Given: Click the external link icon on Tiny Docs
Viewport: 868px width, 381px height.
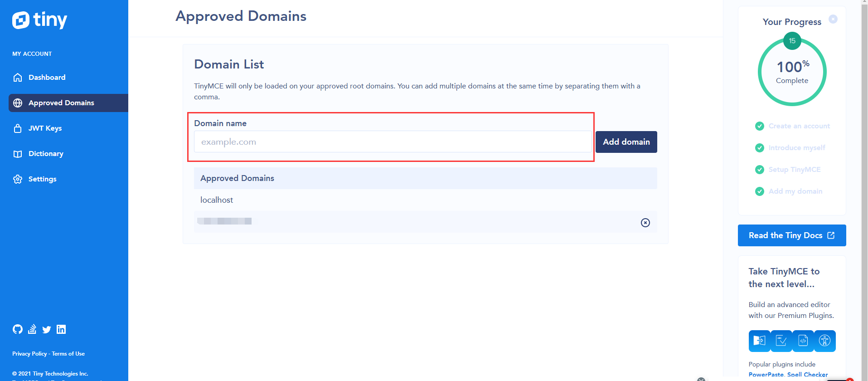Looking at the screenshot, I should [831, 235].
